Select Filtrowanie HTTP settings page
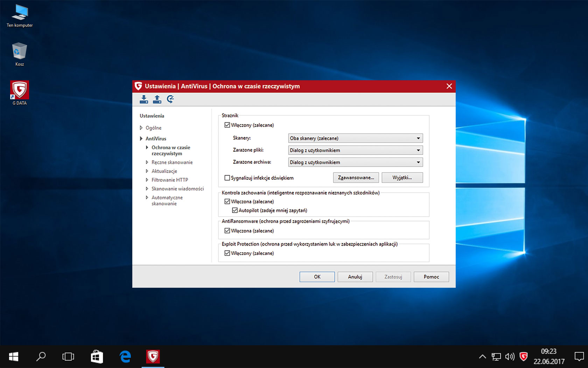The height and width of the screenshot is (368, 588). (170, 180)
